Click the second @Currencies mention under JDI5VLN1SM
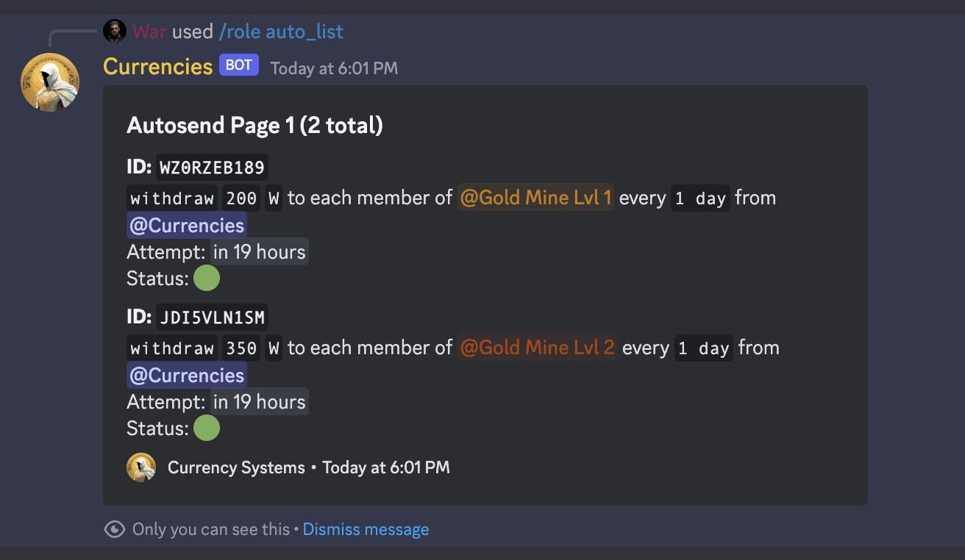The width and height of the screenshot is (965, 560). [186, 375]
